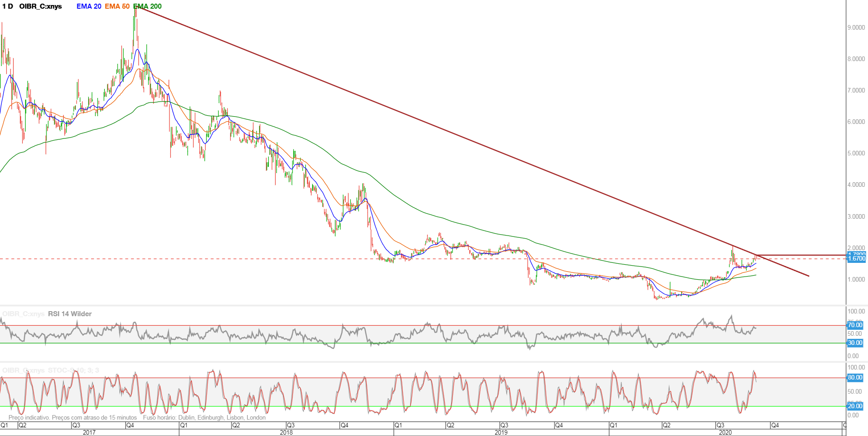Select the EMA 200 legend label
The image size is (868, 436).
click(147, 6)
